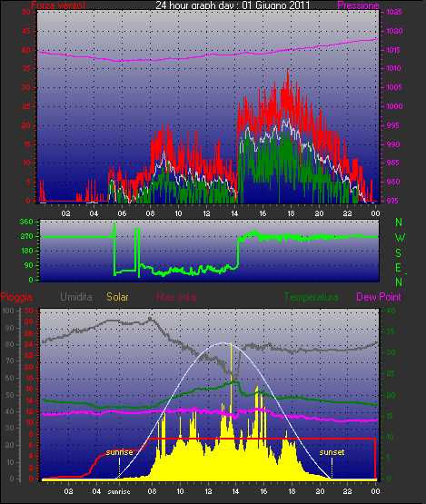
Task: Click the red rain scale value 30
Action: coord(29,311)
